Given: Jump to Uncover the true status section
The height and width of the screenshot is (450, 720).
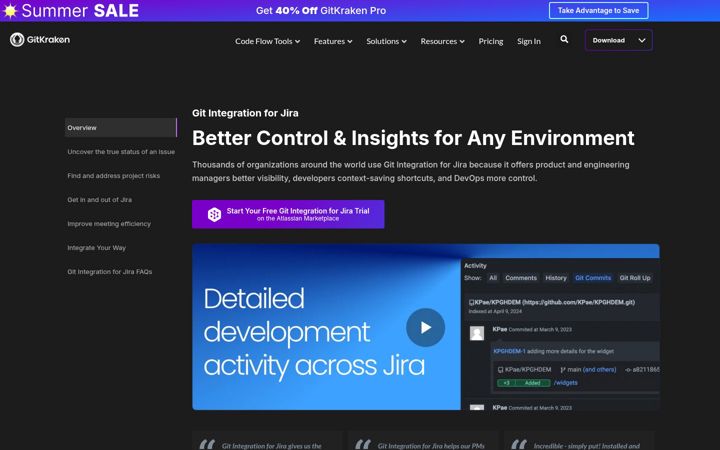Looking at the screenshot, I should [121, 152].
